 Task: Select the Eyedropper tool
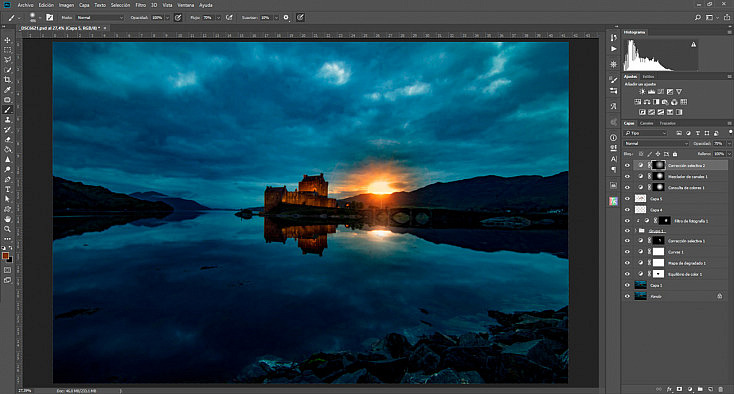click(x=7, y=90)
